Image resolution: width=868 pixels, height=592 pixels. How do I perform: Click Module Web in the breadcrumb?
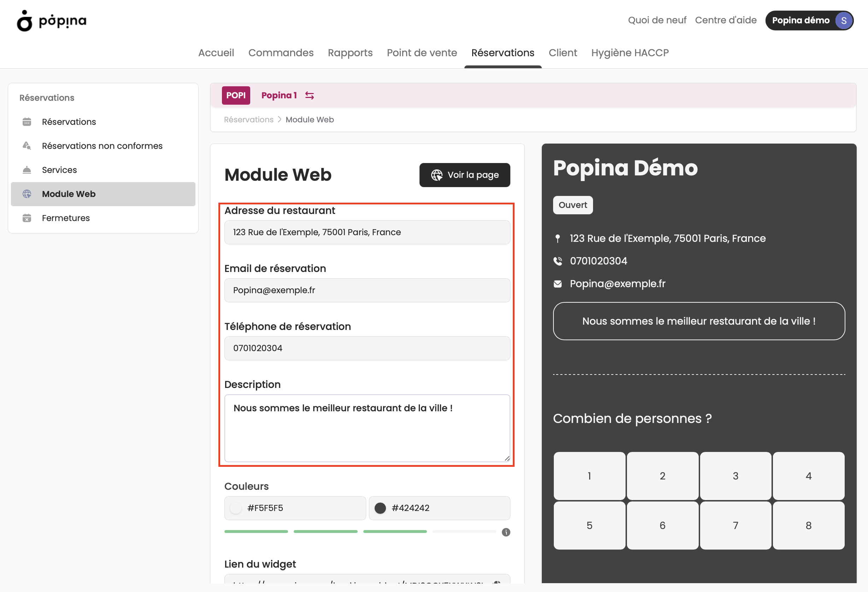[310, 120]
